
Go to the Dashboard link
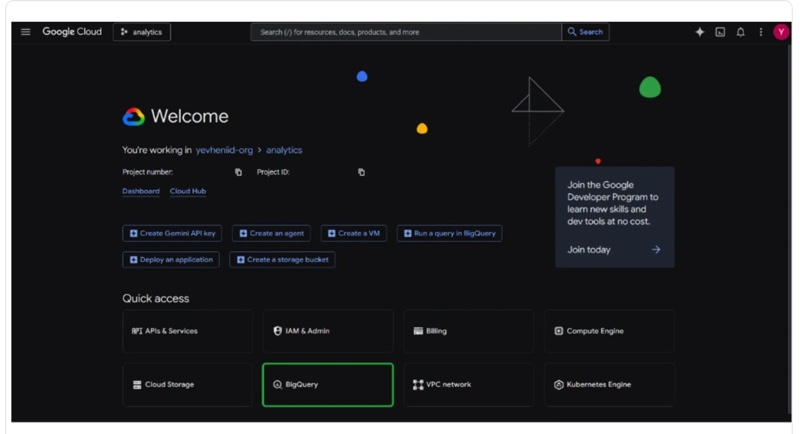click(x=141, y=191)
